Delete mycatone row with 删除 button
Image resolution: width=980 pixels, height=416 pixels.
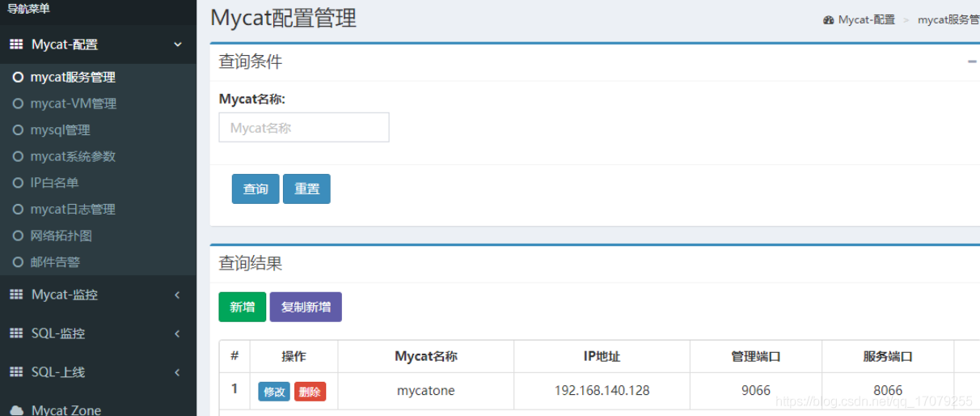click(310, 392)
